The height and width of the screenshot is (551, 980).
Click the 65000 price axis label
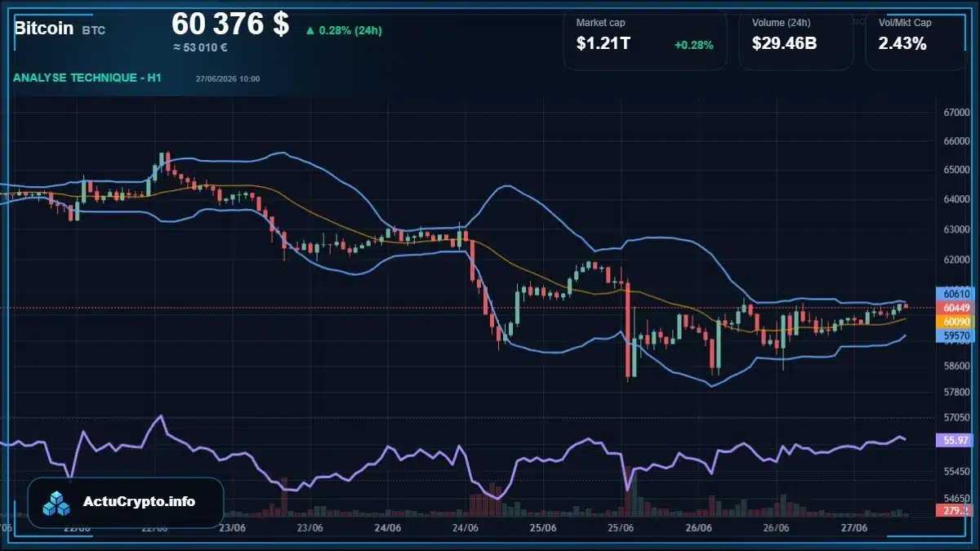point(956,171)
